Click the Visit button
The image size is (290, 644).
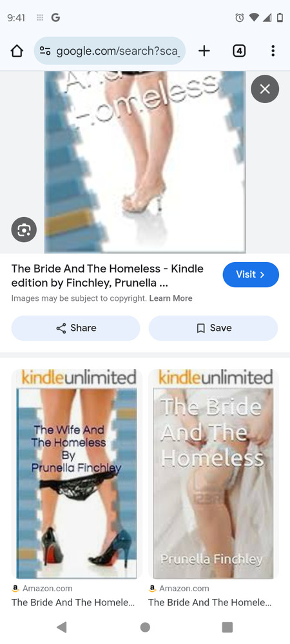(251, 274)
